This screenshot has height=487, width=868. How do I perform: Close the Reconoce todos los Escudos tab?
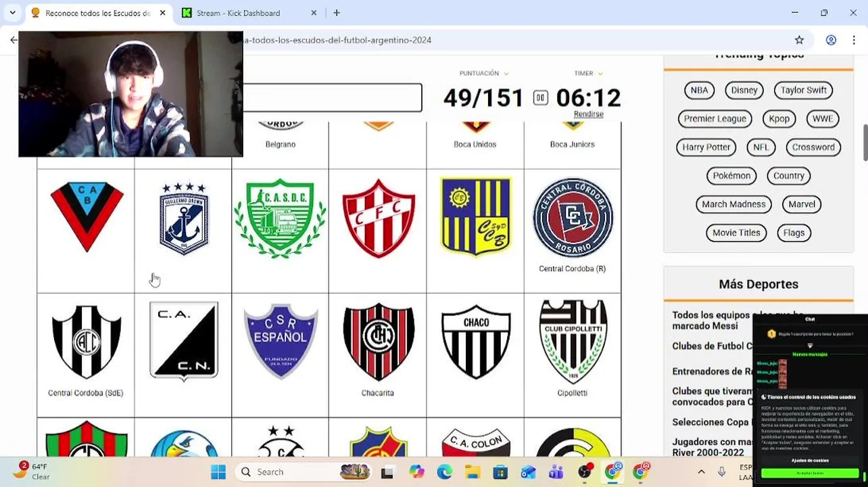[163, 13]
